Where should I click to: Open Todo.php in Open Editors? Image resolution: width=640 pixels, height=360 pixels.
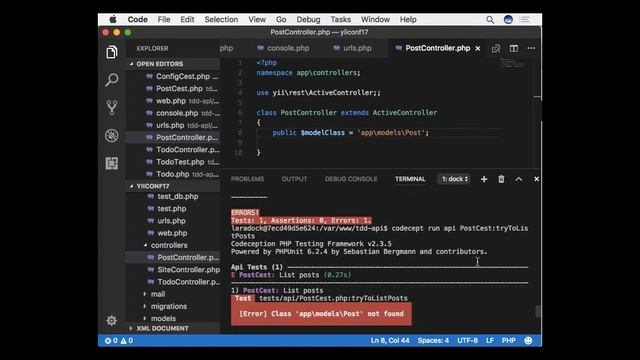tap(173, 174)
